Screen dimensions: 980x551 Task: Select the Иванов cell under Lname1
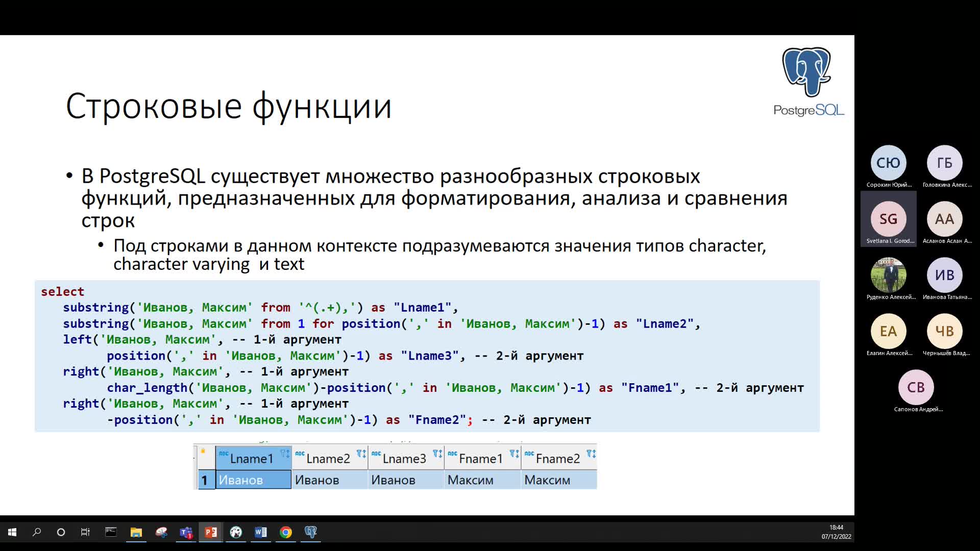[x=253, y=480]
